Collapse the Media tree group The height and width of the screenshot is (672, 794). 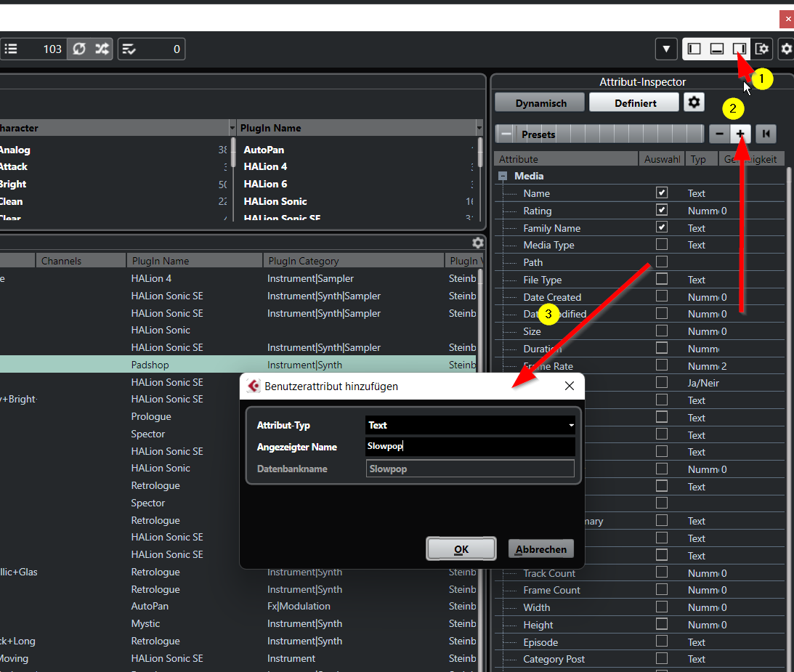[503, 176]
